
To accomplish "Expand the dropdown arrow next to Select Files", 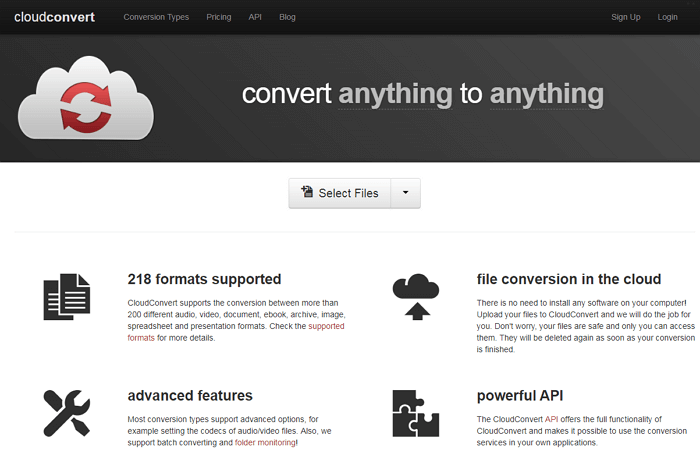I will coord(405,193).
